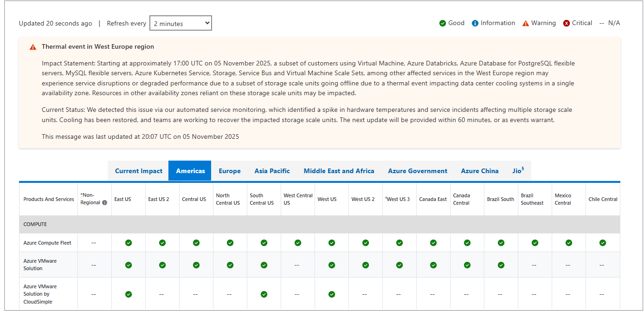Click Azure Compute Fleet Chile Central status icon

coord(603,243)
